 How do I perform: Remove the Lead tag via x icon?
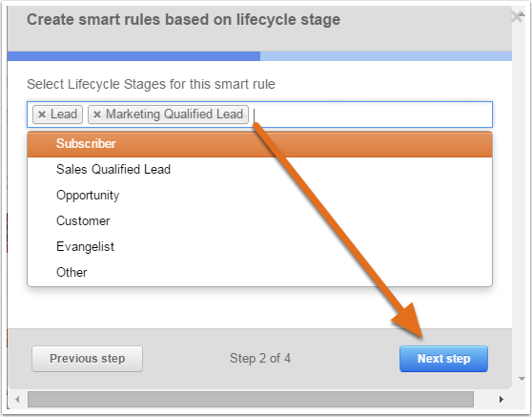point(42,115)
